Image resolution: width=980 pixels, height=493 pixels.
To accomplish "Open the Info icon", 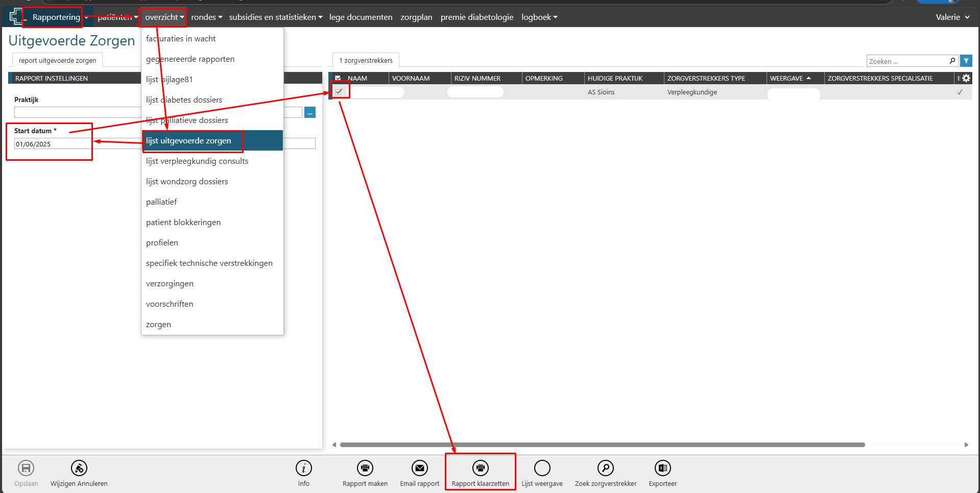I will (x=304, y=468).
